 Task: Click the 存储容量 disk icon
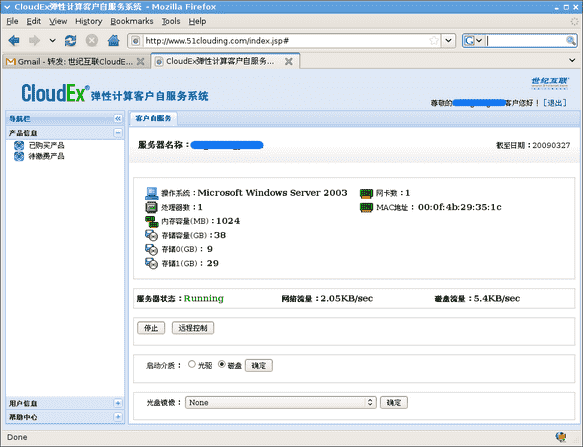[x=151, y=235]
